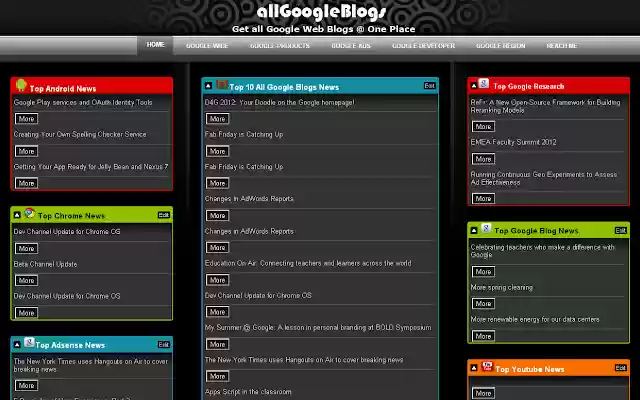The image size is (640, 400).
Task: Open headline More spring cleaning
Action: [502, 287]
